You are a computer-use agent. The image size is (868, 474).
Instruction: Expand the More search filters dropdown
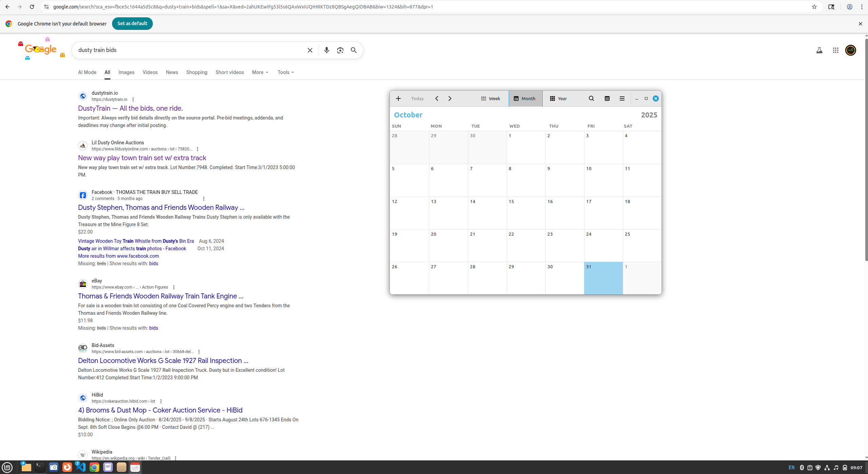(x=260, y=72)
